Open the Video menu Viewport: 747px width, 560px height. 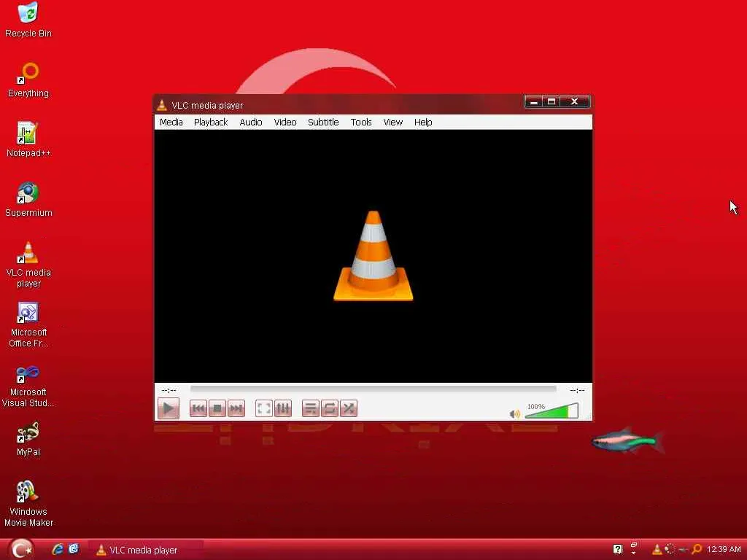(x=285, y=122)
